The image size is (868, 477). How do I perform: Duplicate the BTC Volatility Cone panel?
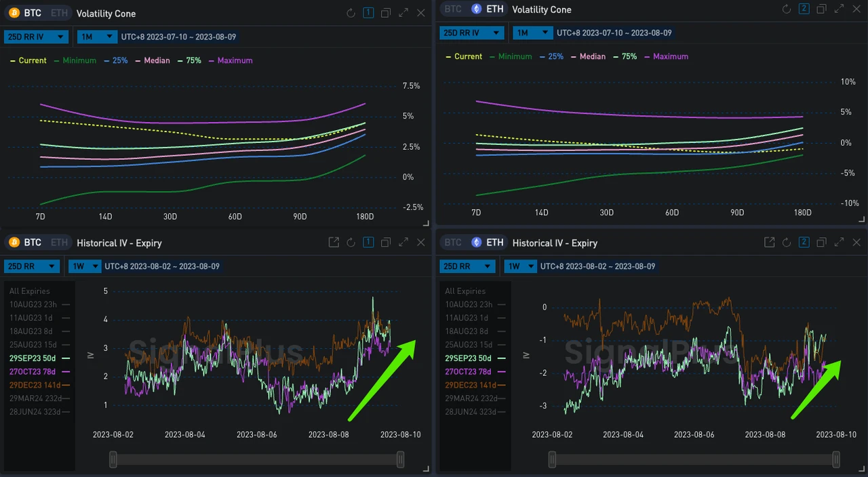tap(386, 13)
